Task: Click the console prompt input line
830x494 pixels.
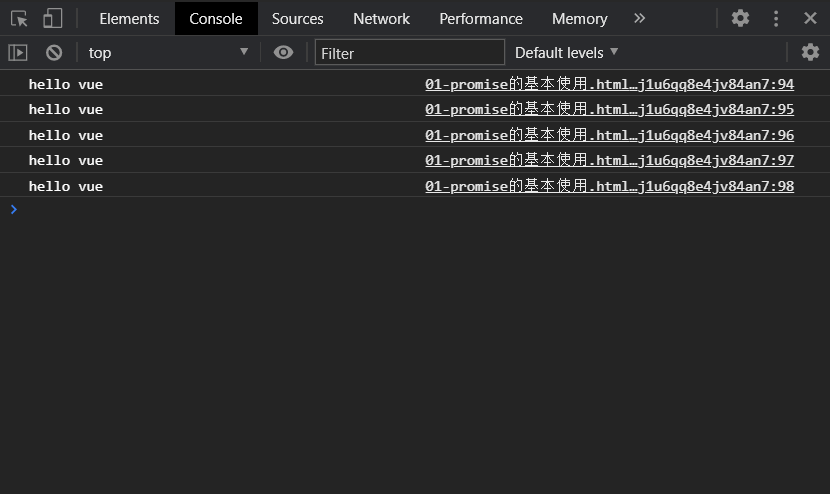Action: (415, 210)
